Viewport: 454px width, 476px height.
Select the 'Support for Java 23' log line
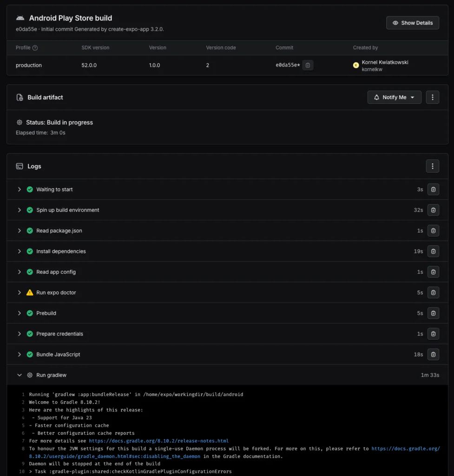coord(62,418)
